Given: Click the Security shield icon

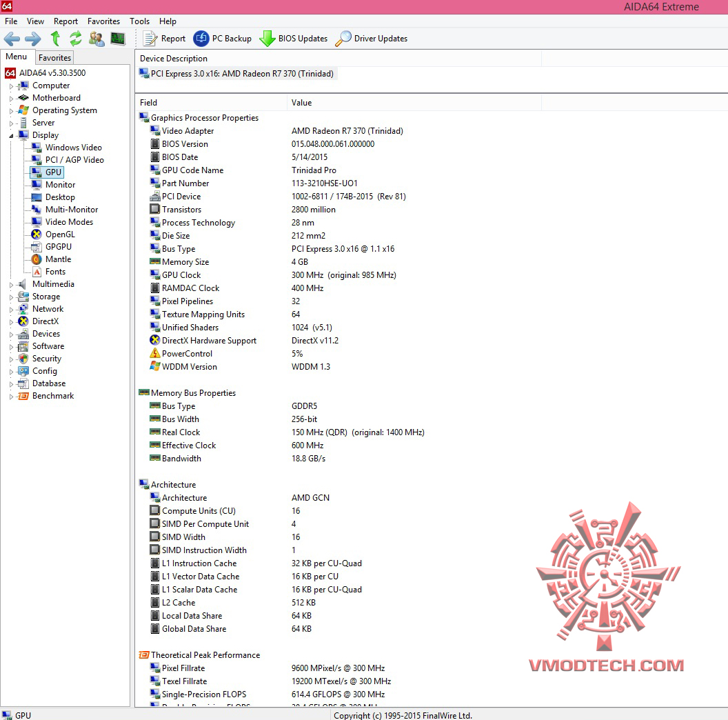Looking at the screenshot, I should pyautogui.click(x=23, y=359).
